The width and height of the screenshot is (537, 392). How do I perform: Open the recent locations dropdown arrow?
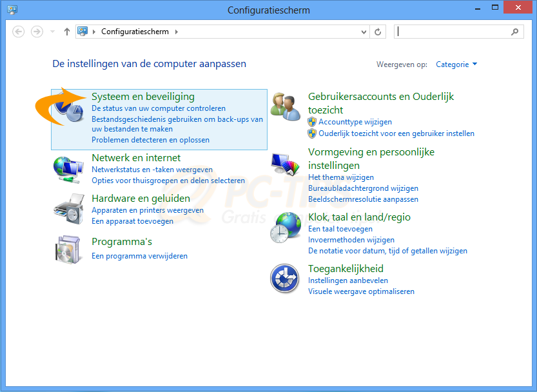click(x=52, y=32)
